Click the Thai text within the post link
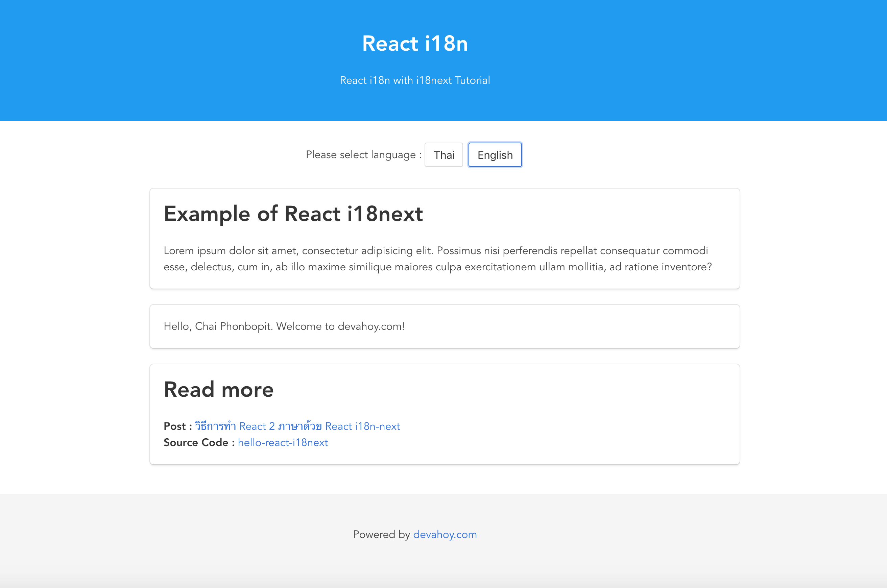Screen dimensions: 887x588 pos(216,426)
